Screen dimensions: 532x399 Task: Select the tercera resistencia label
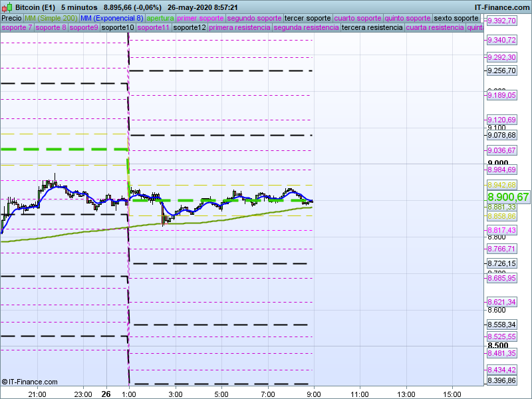pos(372,28)
